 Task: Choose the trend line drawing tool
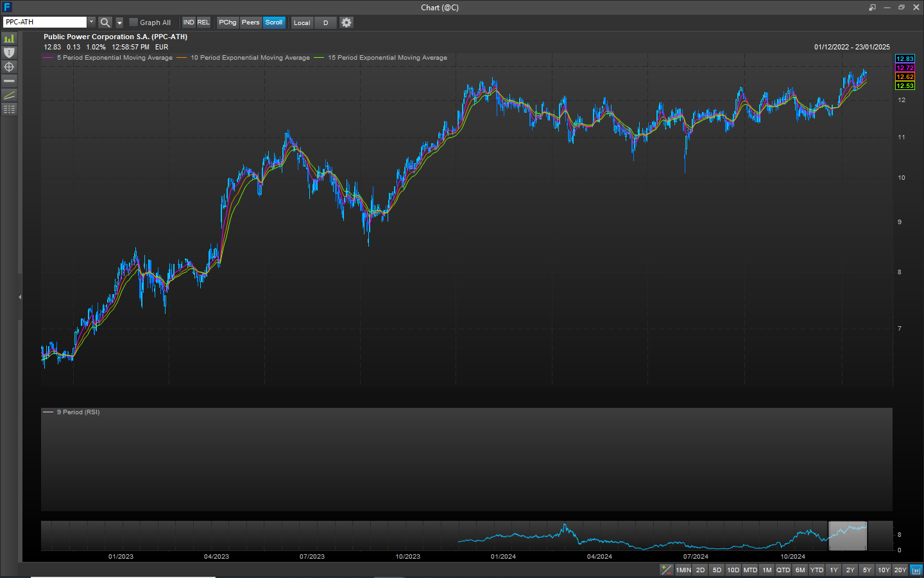pos(9,95)
